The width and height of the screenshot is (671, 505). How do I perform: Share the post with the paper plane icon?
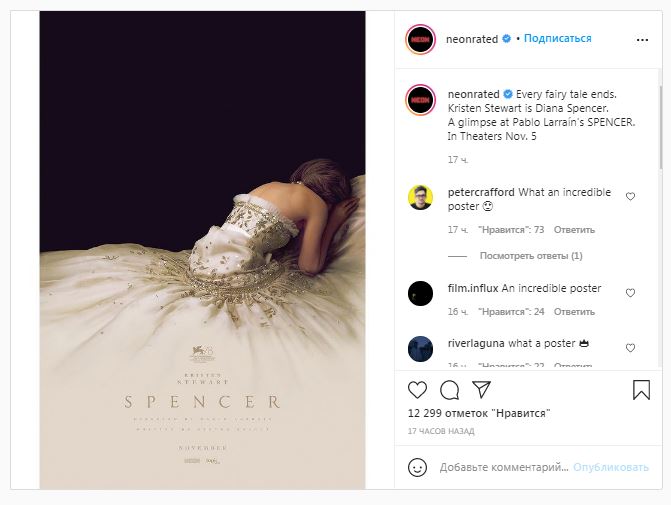[x=481, y=390]
